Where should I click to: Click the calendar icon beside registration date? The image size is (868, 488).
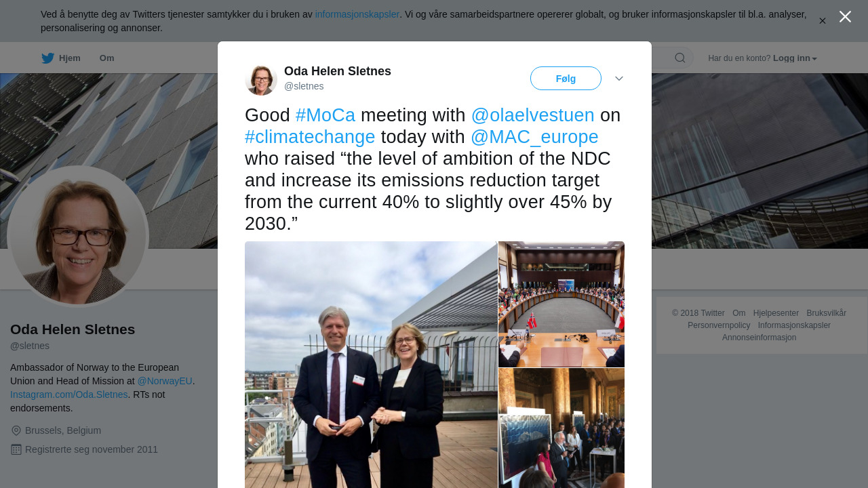[16, 449]
